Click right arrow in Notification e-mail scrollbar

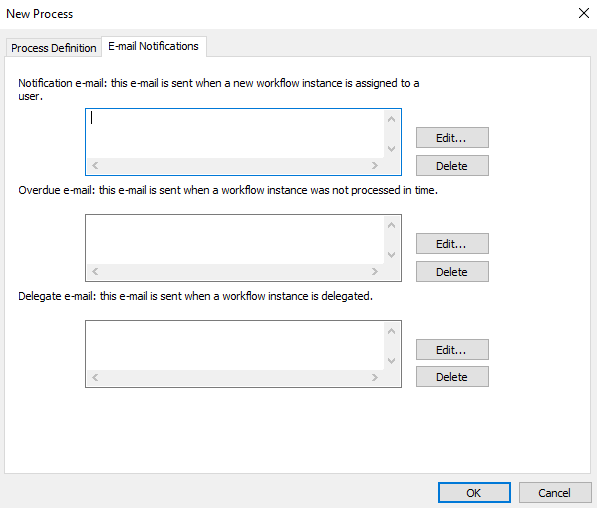375,165
